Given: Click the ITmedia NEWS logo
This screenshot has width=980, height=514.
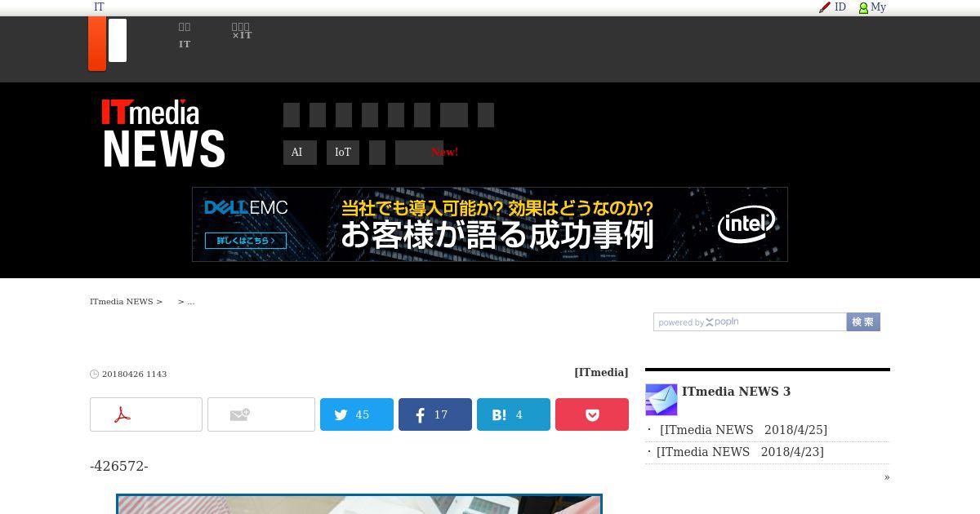Looking at the screenshot, I should coord(163,134).
